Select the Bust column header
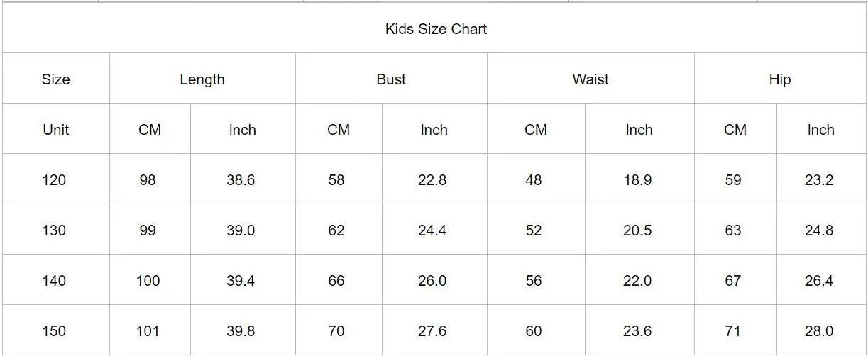Image resolution: width=868 pixels, height=356 pixels. [391, 79]
